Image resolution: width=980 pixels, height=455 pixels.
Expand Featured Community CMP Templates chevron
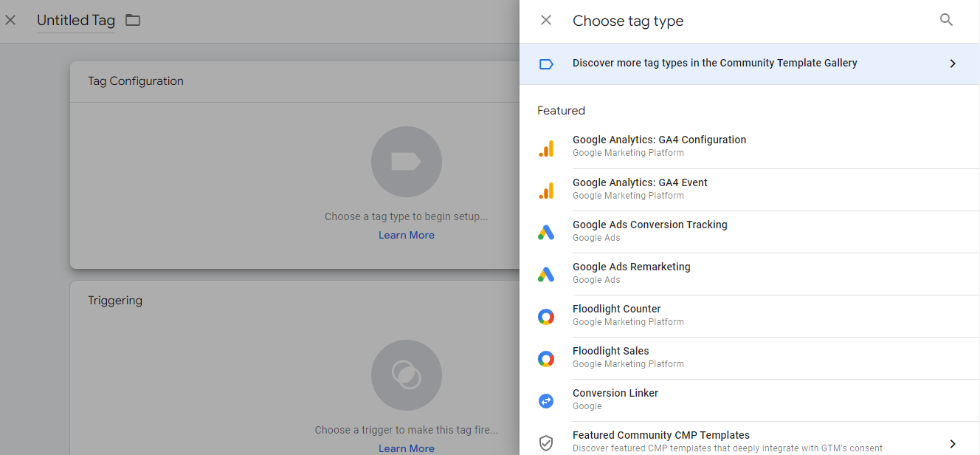953,444
